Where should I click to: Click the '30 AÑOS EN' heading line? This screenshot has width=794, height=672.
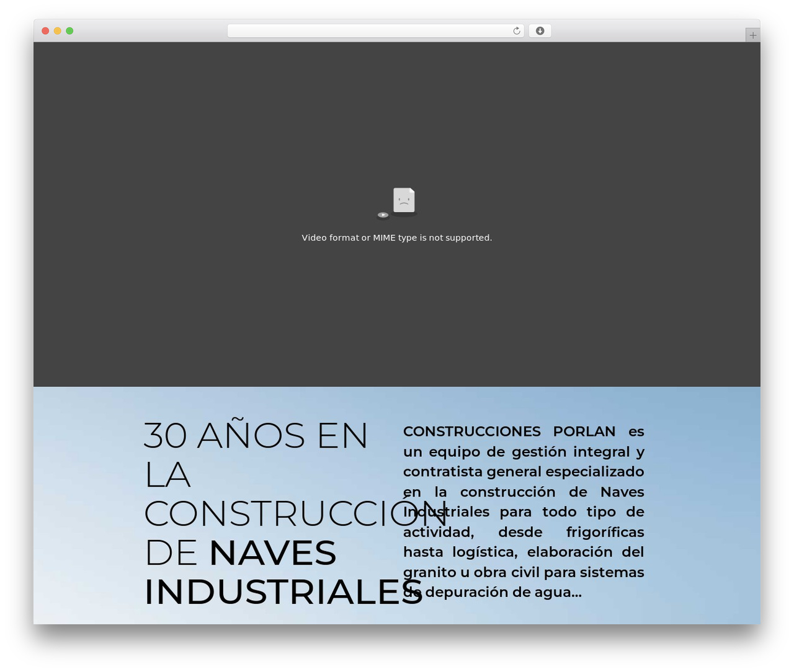[x=256, y=435]
